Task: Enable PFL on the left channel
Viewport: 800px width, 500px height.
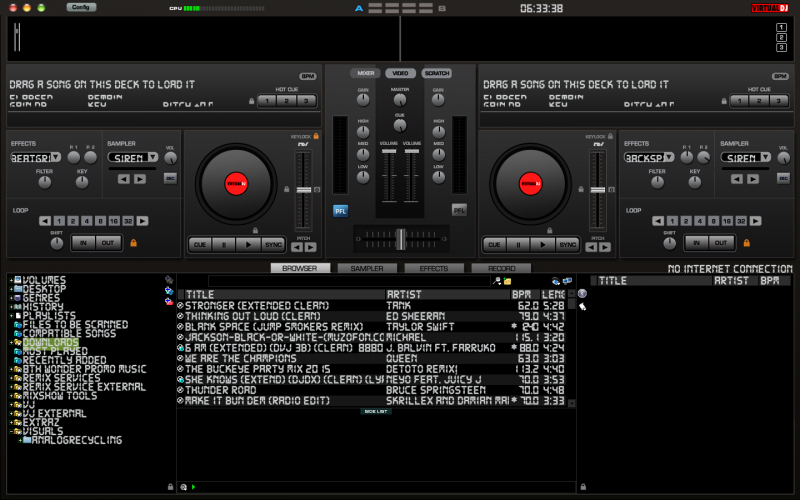Action: (x=340, y=210)
